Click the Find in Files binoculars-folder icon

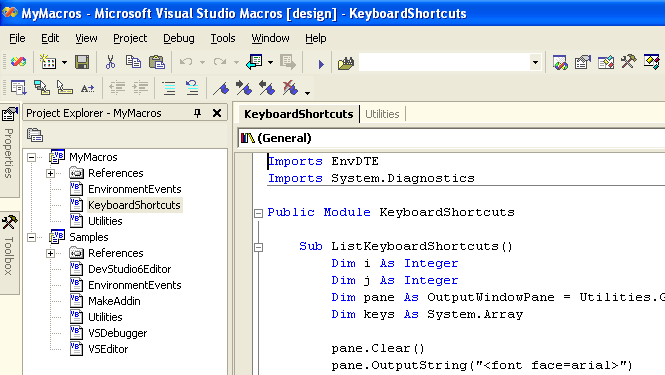click(x=346, y=63)
